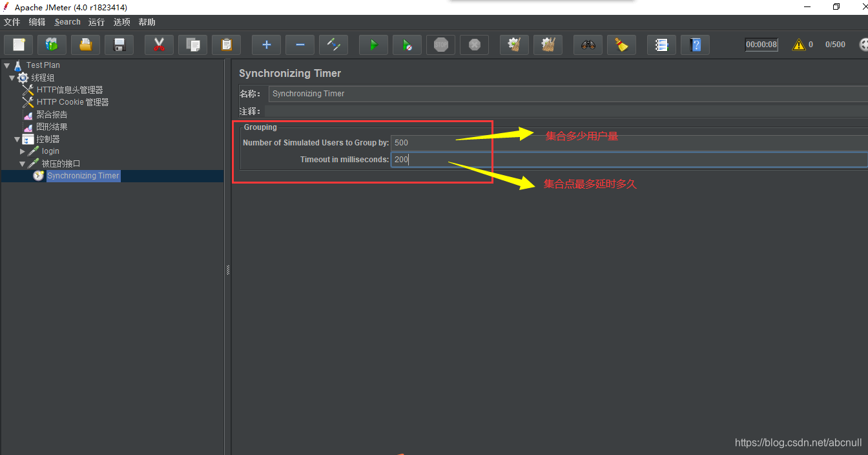Click the Reset Search broom icon
868x455 pixels.
coord(621,45)
